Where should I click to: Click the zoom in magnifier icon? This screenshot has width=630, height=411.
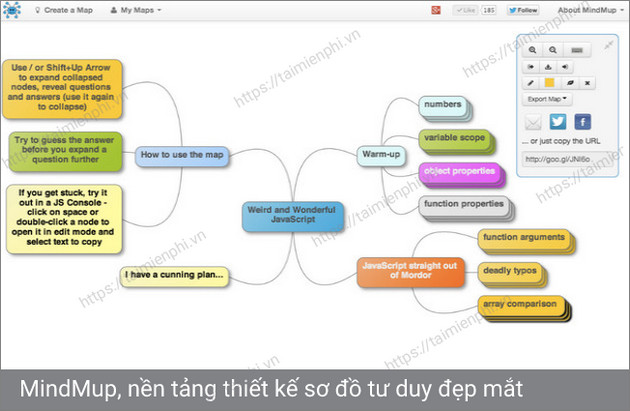(x=532, y=49)
